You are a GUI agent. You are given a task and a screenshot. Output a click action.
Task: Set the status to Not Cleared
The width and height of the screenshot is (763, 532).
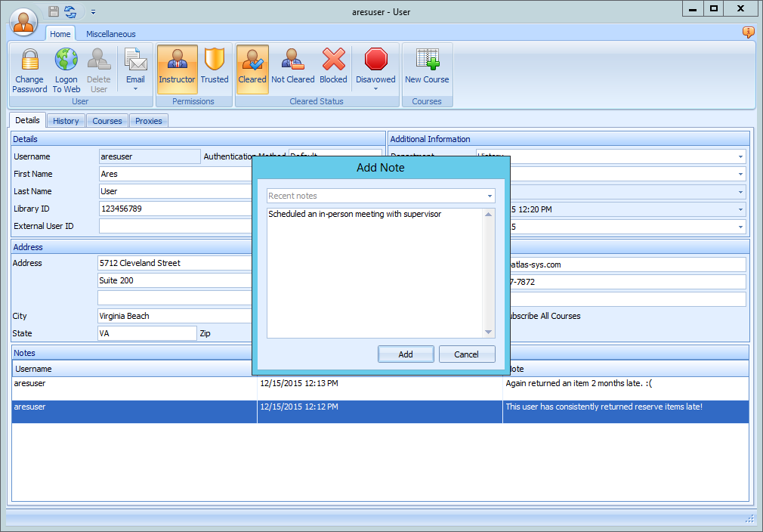292,60
